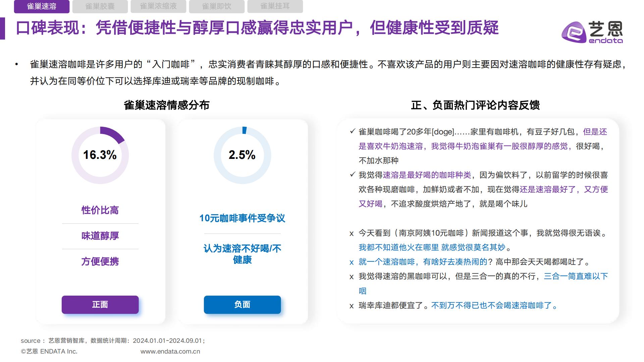Expand the 10元咖啡事件受争议 section
This screenshot has height=362, width=644.
click(242, 219)
